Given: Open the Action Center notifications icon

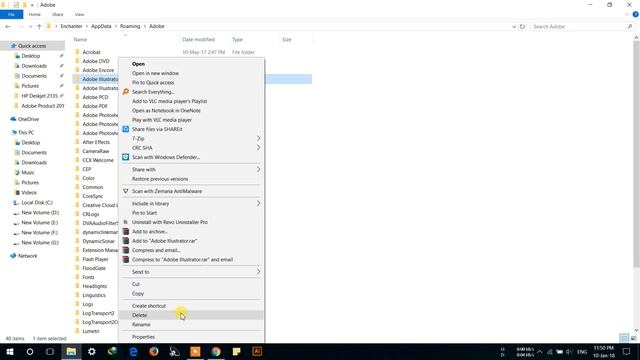Looking at the screenshot, I should click(x=626, y=351).
